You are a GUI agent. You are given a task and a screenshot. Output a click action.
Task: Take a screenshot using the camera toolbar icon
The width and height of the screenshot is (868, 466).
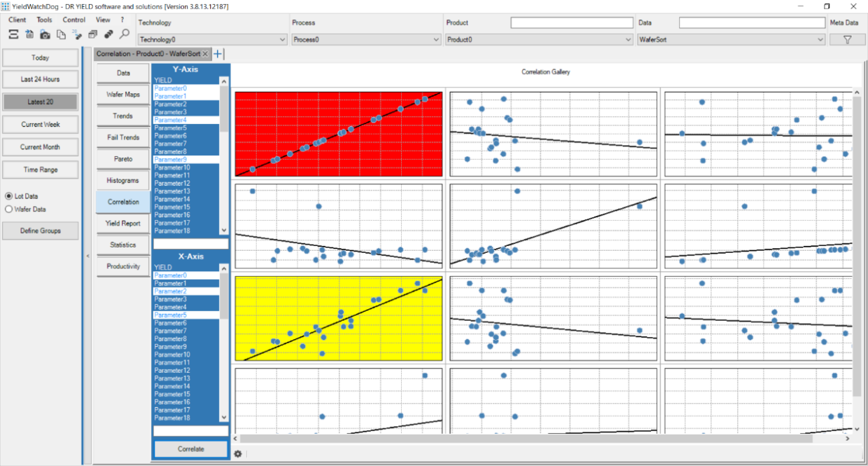tap(45, 34)
